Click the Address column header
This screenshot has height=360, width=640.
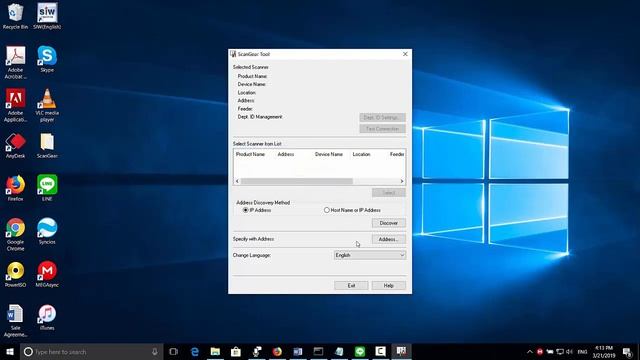(286, 154)
